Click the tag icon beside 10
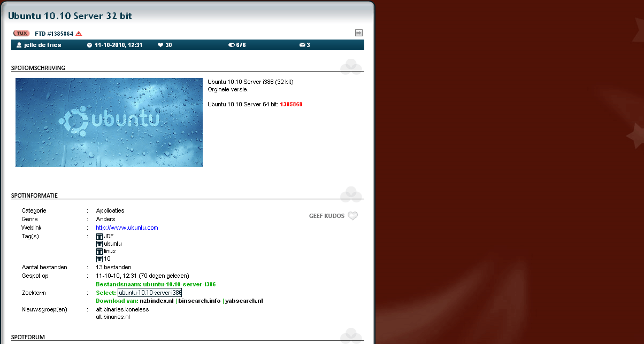This screenshot has width=644, height=344. click(99, 259)
